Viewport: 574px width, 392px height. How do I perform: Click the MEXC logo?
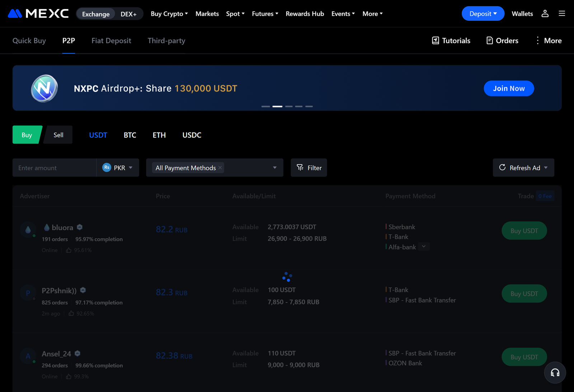pyautogui.click(x=38, y=14)
